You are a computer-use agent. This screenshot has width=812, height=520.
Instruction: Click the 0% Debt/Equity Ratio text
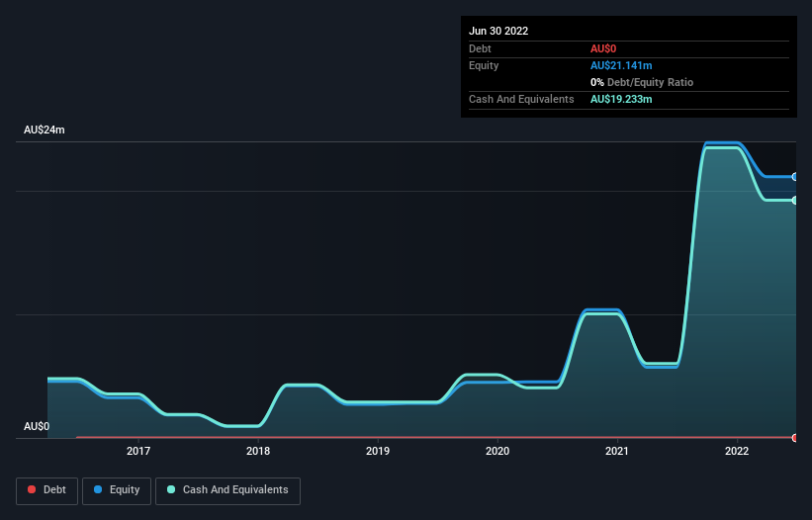pyautogui.click(x=642, y=82)
